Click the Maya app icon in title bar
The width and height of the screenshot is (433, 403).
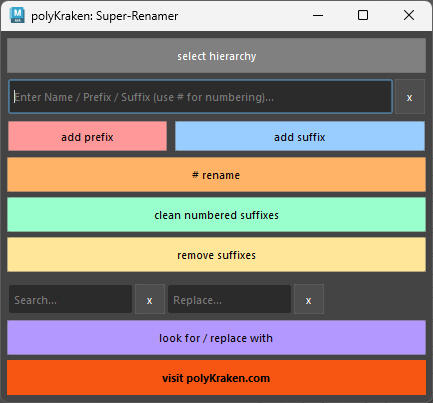[17, 15]
